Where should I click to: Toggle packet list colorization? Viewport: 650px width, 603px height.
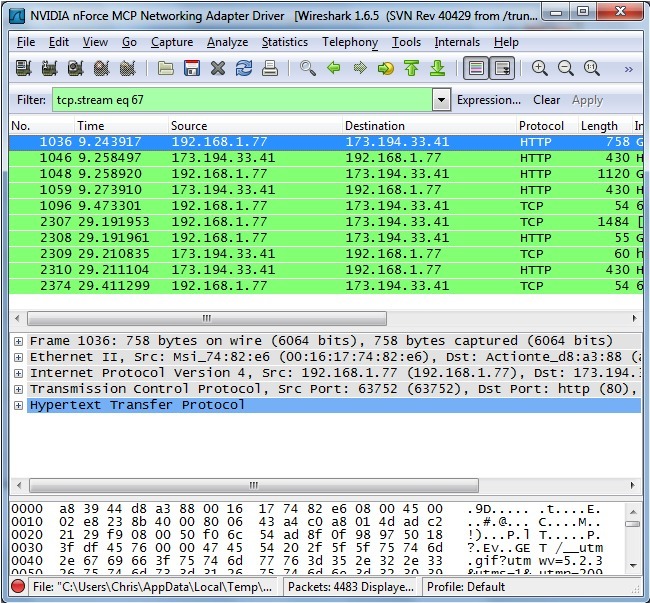click(476, 69)
